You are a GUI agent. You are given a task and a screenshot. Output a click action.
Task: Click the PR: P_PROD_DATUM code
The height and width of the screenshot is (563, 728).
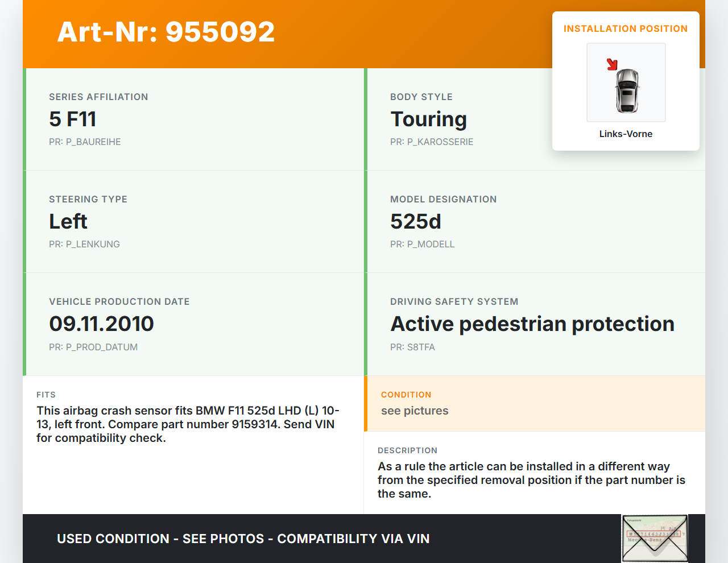(93, 347)
